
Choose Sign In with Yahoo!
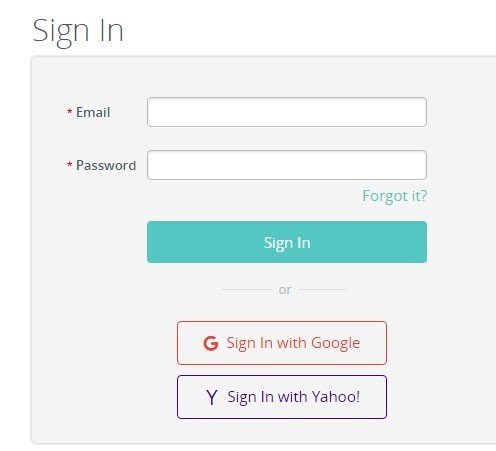282,397
